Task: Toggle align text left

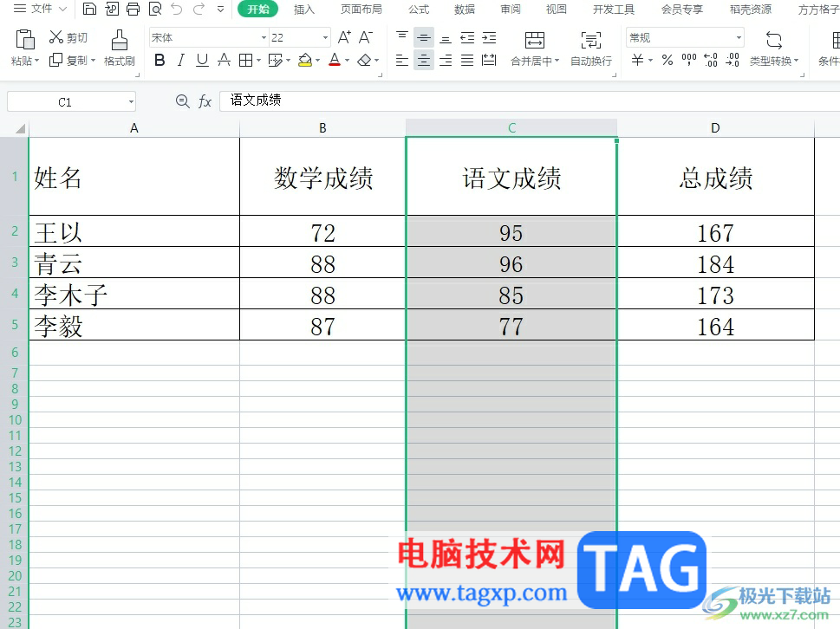Action: (401, 60)
